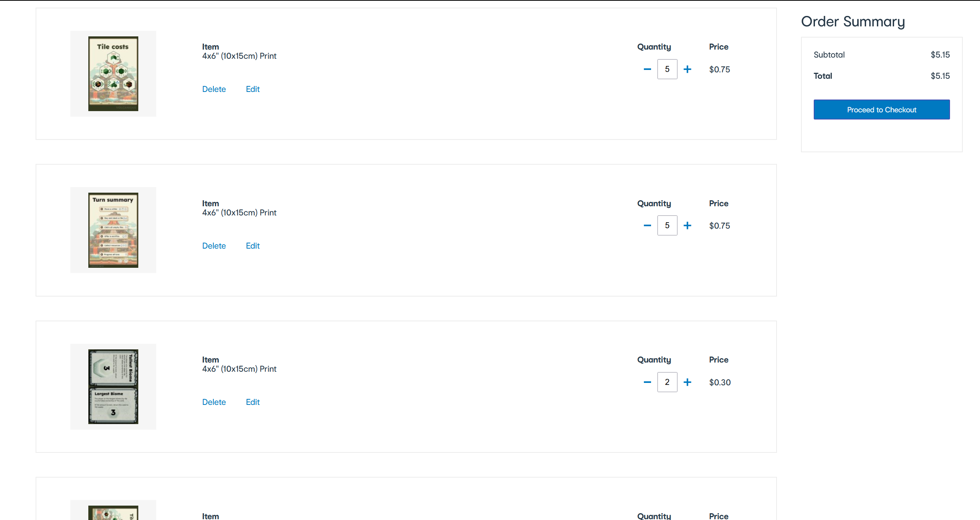
Task: Focus quantity field of Largest Biome print
Action: [667, 382]
